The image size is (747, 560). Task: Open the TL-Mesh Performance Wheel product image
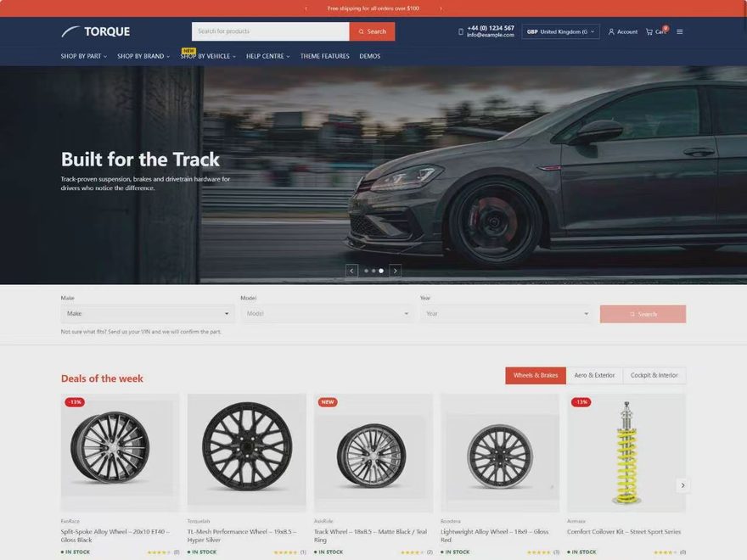point(247,453)
